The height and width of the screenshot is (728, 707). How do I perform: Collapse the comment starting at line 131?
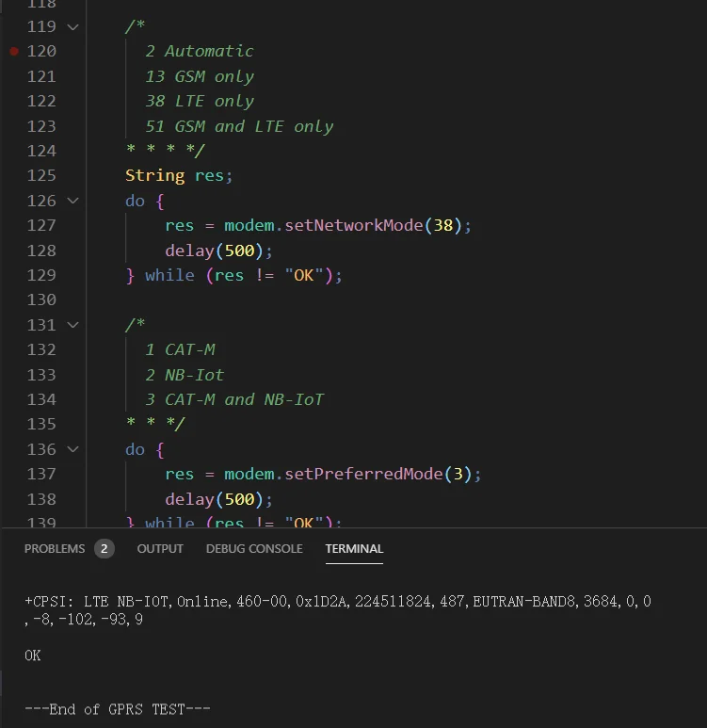point(73,325)
